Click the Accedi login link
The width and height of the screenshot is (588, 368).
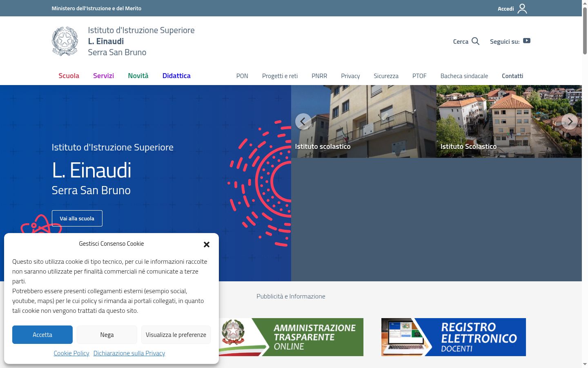[506, 9]
